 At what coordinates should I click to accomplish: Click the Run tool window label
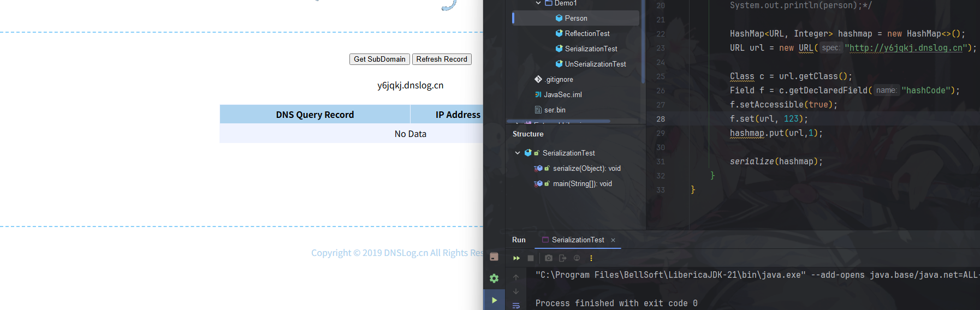point(519,240)
